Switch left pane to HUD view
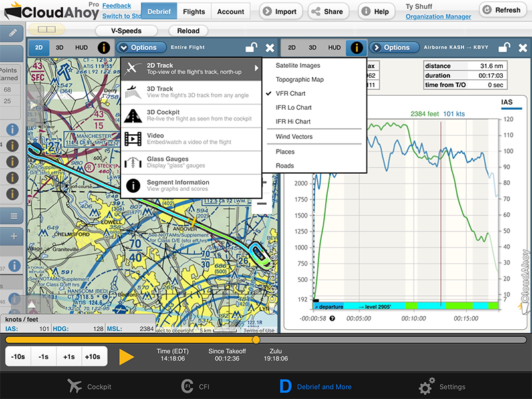Screen dimensions: 532x399 (x=81, y=47)
